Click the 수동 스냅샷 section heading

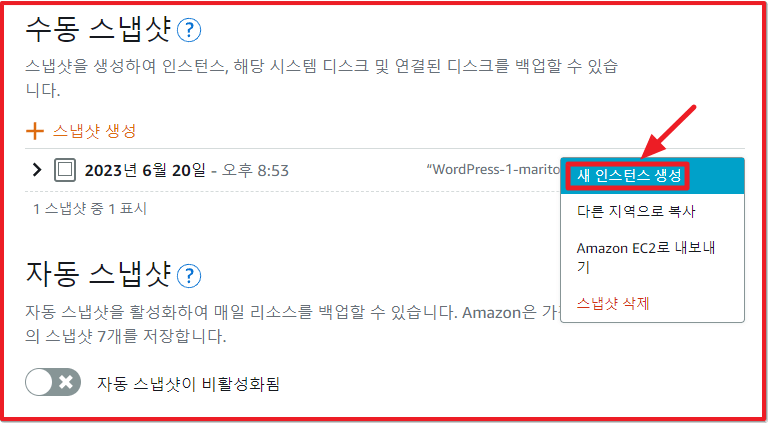(98, 31)
